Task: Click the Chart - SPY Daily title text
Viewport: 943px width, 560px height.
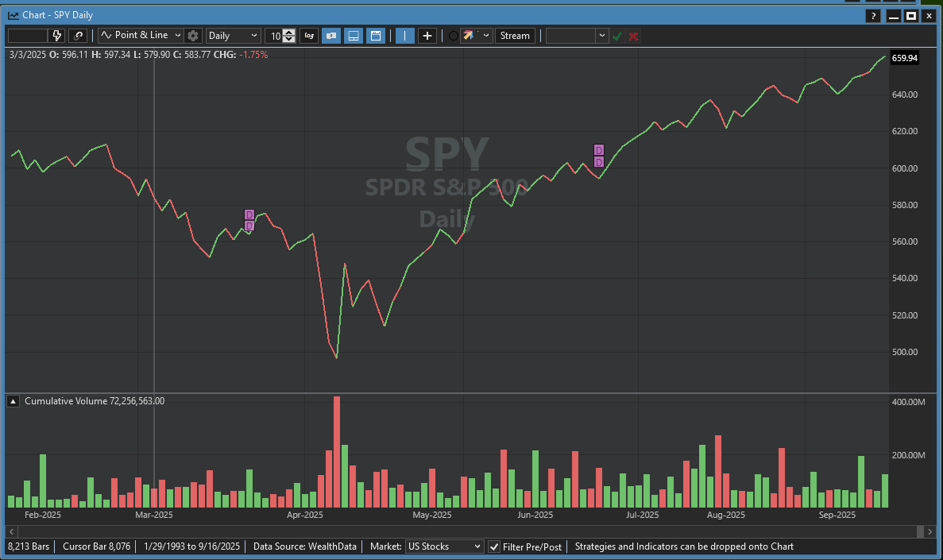Action: (x=58, y=15)
